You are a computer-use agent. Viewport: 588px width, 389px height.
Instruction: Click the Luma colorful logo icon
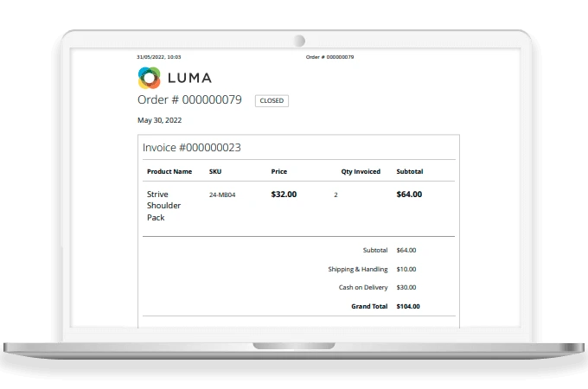pyautogui.click(x=150, y=78)
